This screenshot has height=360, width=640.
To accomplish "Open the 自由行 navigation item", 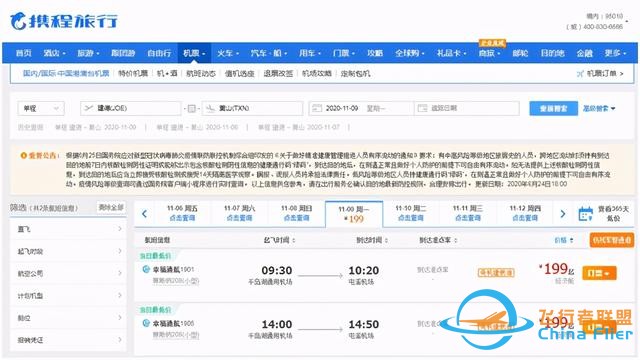I will click(159, 53).
